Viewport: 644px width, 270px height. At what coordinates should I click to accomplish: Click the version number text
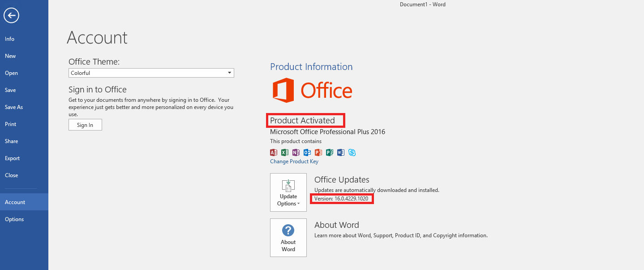coord(341,198)
